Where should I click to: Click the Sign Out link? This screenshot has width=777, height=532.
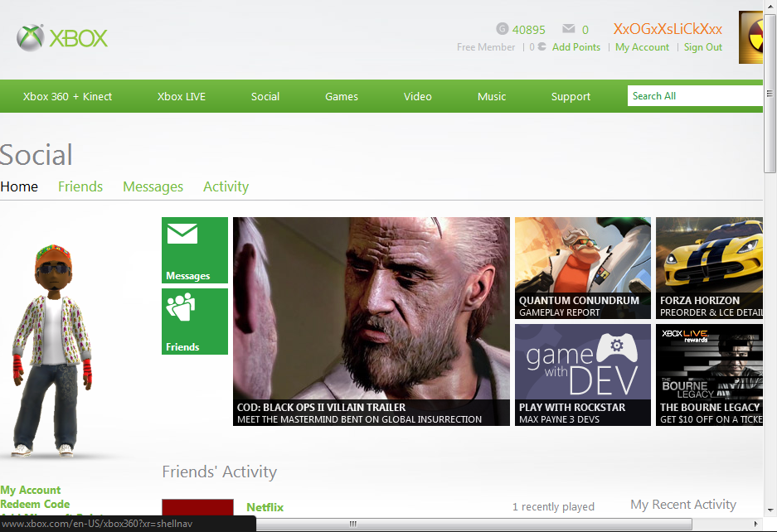[x=703, y=47]
